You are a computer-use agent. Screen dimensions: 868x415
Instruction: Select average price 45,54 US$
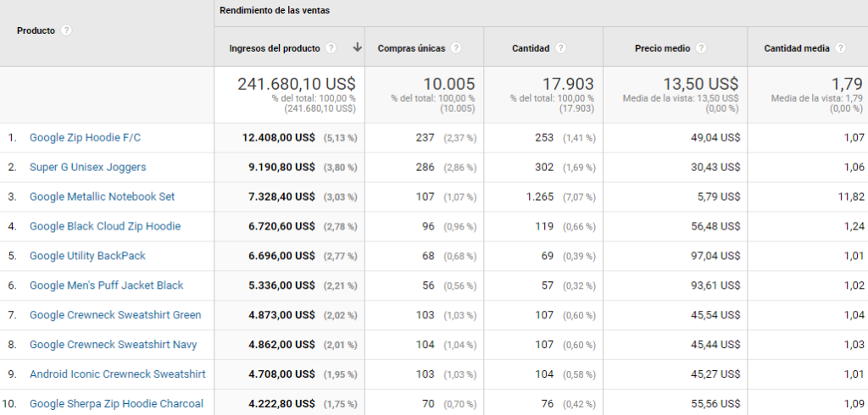point(715,315)
